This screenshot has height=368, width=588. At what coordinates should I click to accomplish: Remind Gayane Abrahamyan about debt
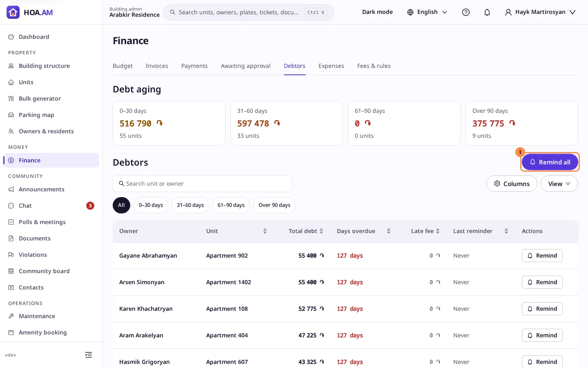[542, 256]
